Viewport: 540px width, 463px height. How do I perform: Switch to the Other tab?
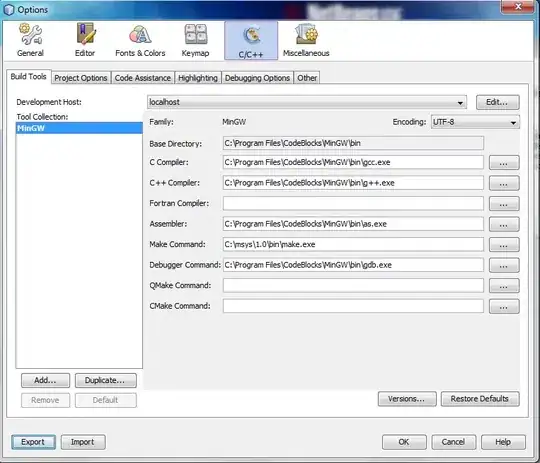(307, 78)
